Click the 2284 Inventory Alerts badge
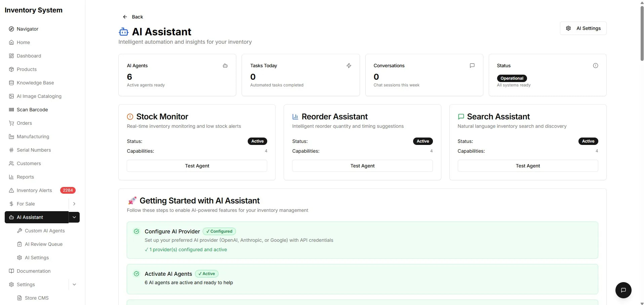The height and width of the screenshot is (305, 644). [68, 190]
